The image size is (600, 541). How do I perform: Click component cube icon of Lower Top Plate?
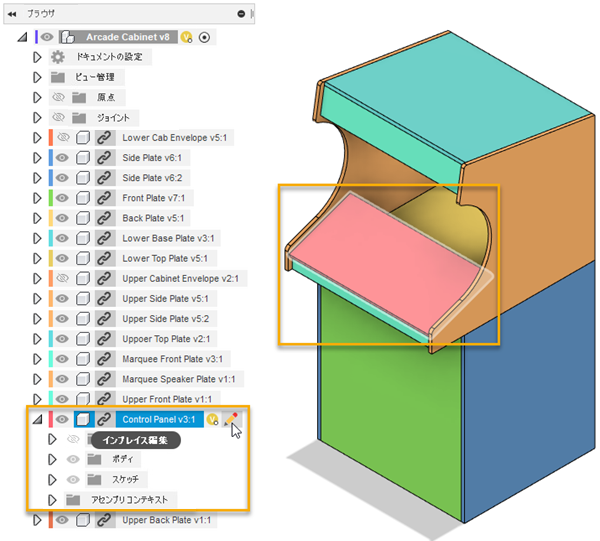click(83, 258)
